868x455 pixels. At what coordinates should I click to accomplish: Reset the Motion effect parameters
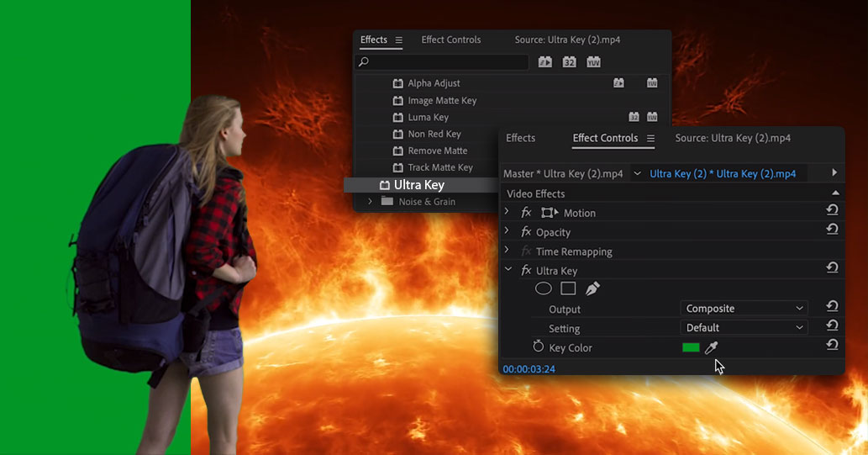tap(832, 210)
